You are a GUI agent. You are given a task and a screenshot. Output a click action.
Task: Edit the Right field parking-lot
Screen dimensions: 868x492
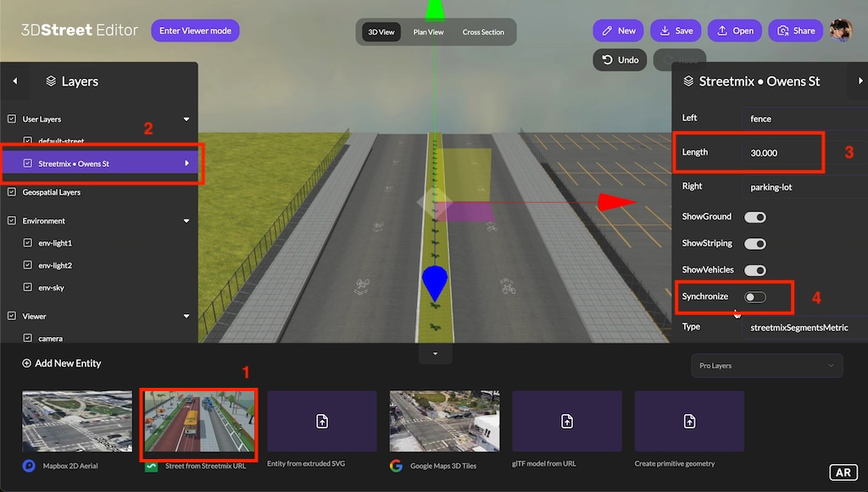point(804,187)
